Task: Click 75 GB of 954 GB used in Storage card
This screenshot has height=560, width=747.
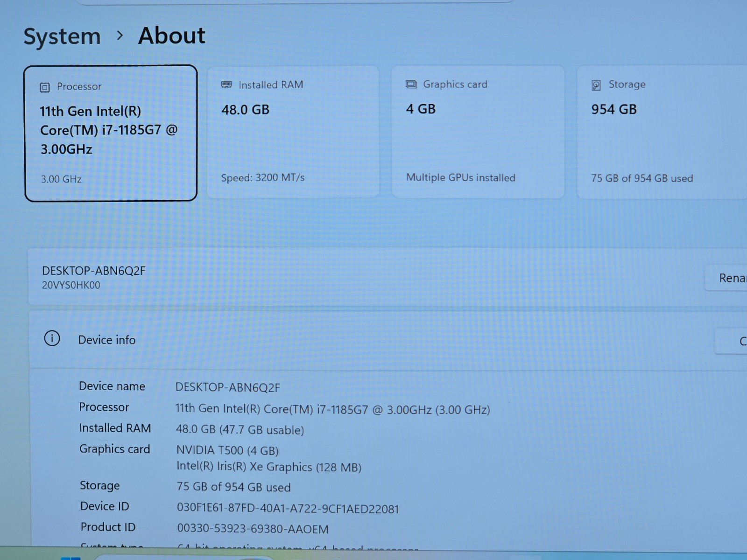Action: [642, 178]
